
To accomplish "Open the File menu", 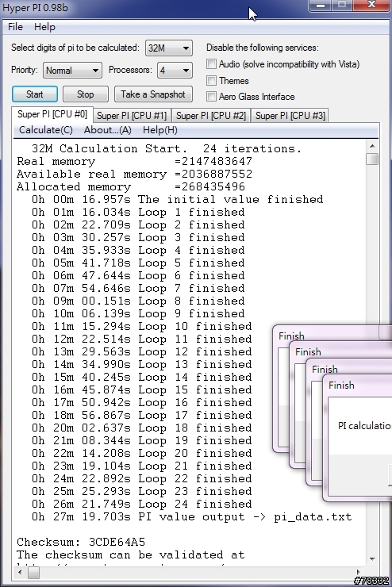I will pyautogui.click(x=15, y=27).
